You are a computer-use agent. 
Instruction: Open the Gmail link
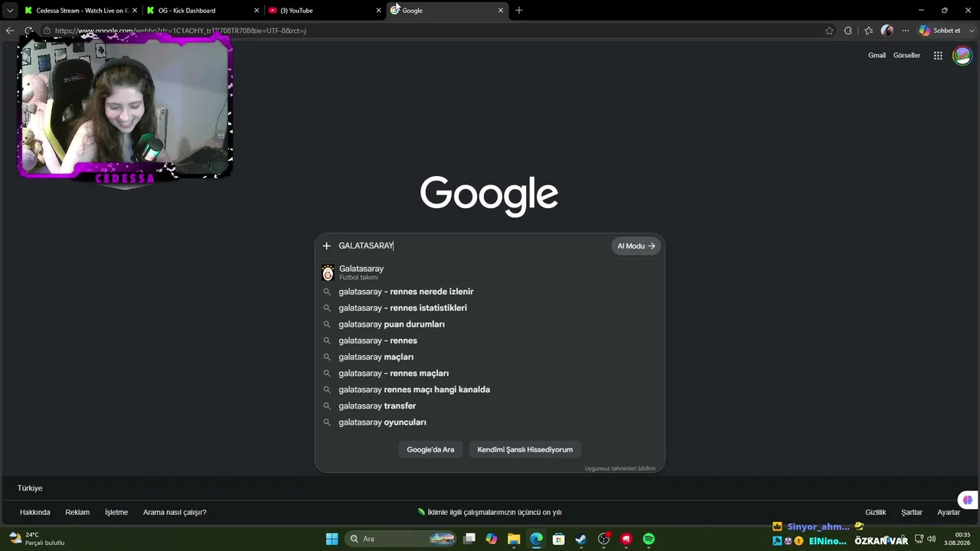click(x=877, y=55)
